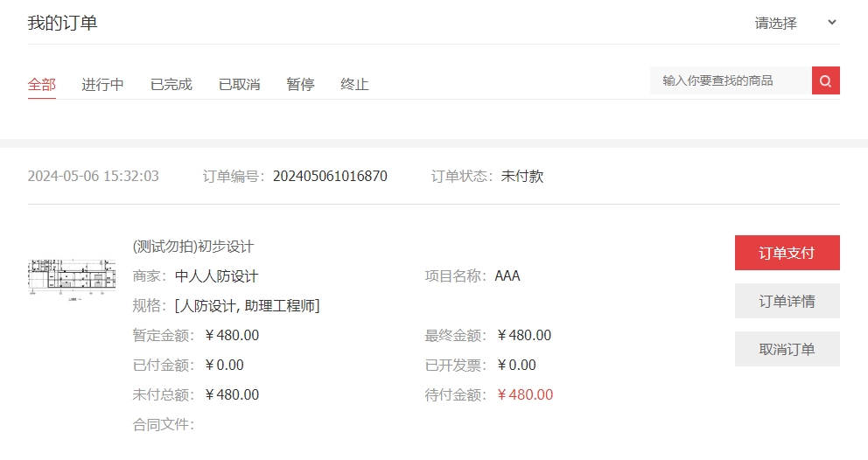Click merchant name 中人人防设计
This screenshot has width=868, height=460.
(216, 276)
